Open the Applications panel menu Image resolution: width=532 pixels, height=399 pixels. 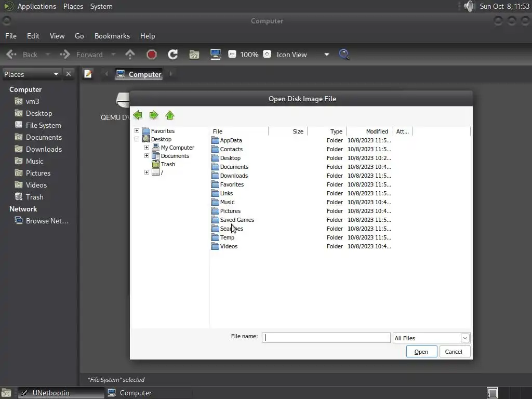tap(37, 6)
